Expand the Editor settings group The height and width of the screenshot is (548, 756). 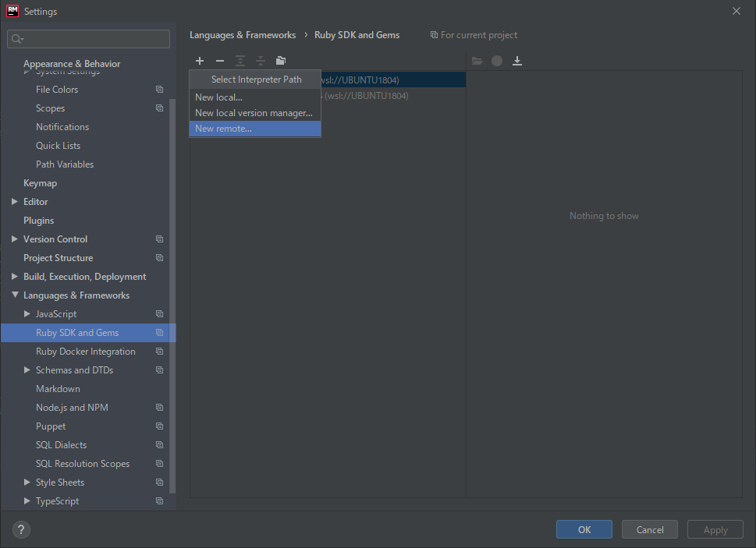tap(15, 202)
